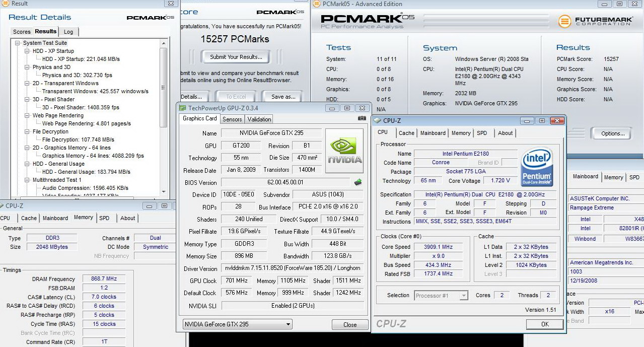
Task: Click Result window title bar icon
Action: [x=5, y=4]
